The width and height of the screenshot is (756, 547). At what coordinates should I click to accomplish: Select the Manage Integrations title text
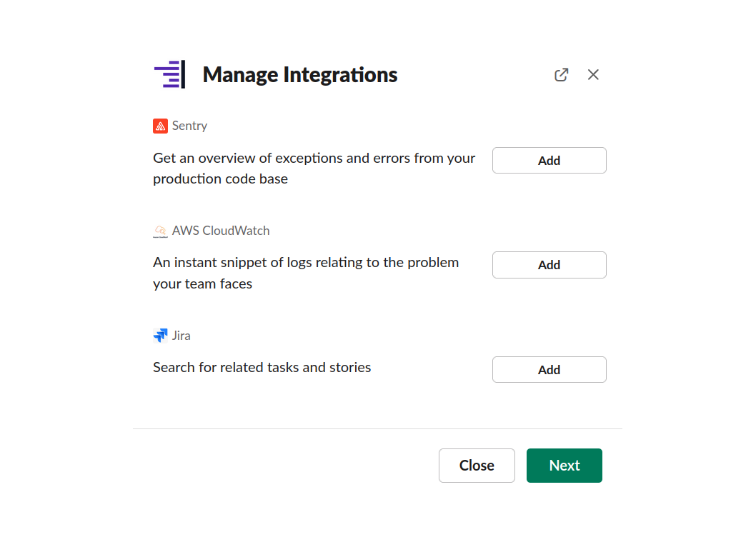tap(300, 75)
